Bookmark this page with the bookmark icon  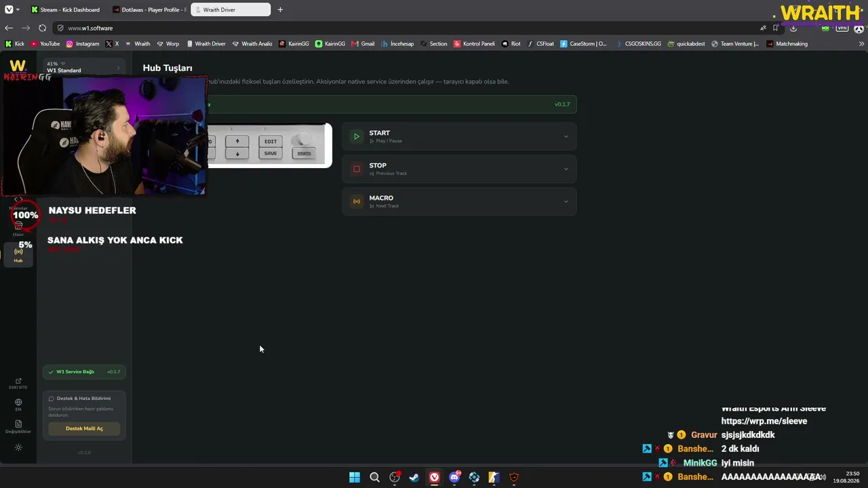(776, 28)
